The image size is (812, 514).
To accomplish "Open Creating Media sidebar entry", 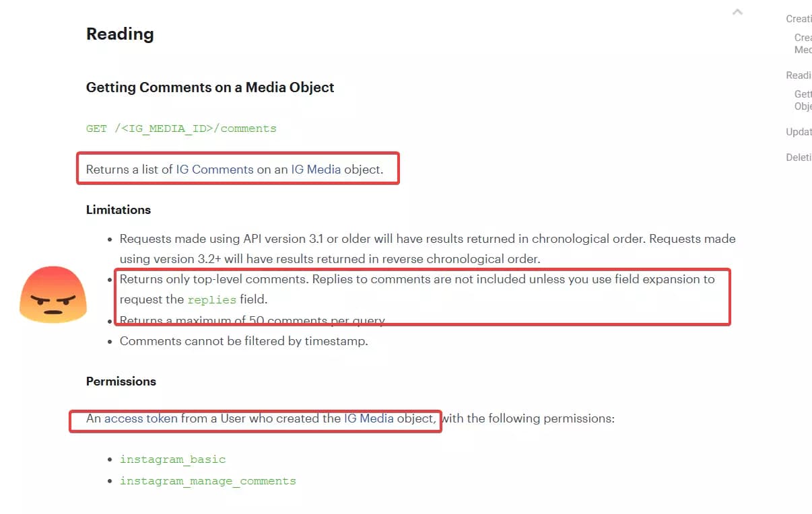I will [x=803, y=43].
